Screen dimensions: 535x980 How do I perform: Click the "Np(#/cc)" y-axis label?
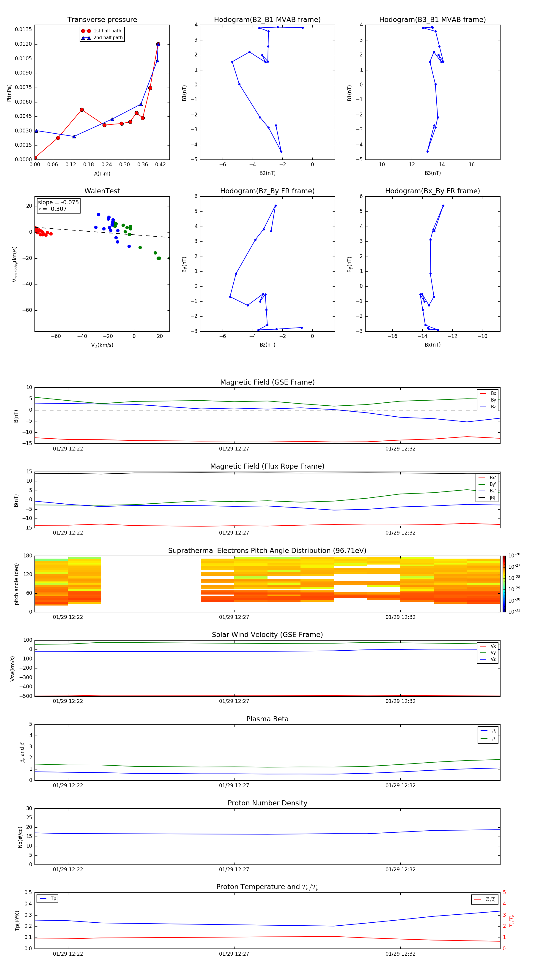tap(20, 837)
